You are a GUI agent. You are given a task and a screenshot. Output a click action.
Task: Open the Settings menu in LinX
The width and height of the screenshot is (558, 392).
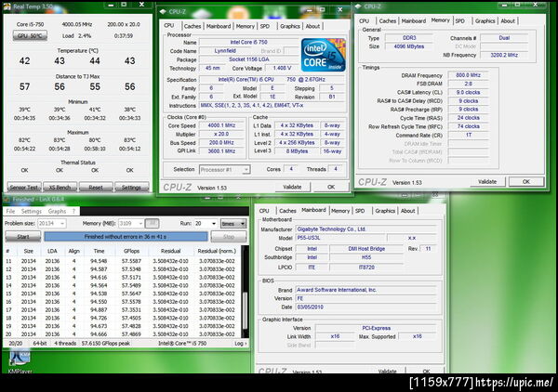pos(32,211)
